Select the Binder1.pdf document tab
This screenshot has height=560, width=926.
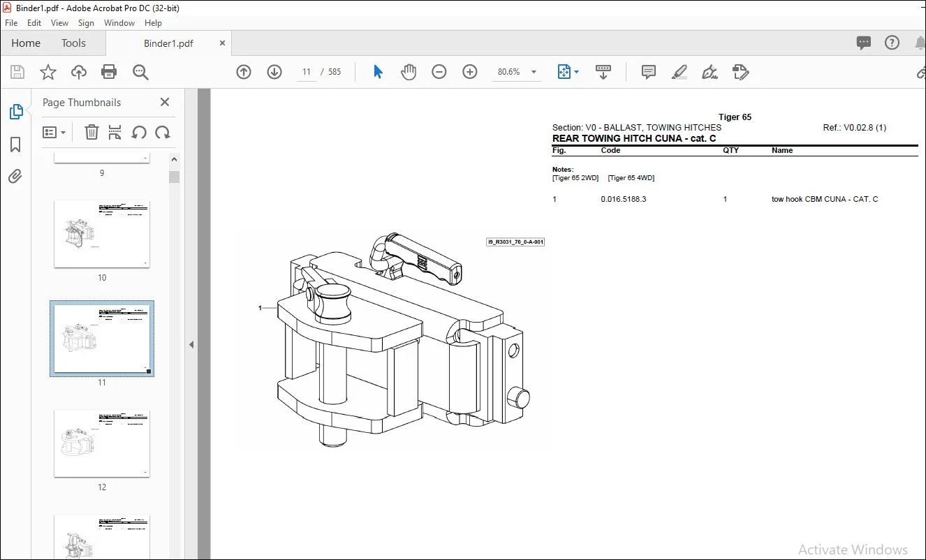point(168,43)
